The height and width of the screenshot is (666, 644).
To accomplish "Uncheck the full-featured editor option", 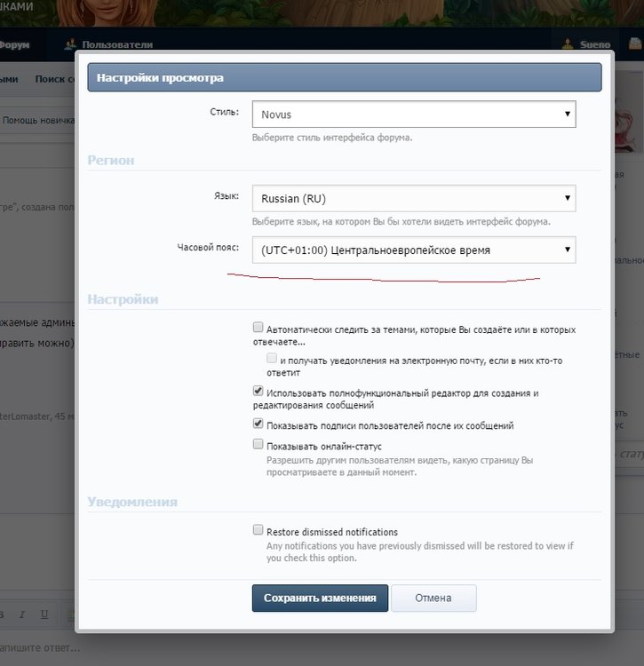I will (x=258, y=391).
